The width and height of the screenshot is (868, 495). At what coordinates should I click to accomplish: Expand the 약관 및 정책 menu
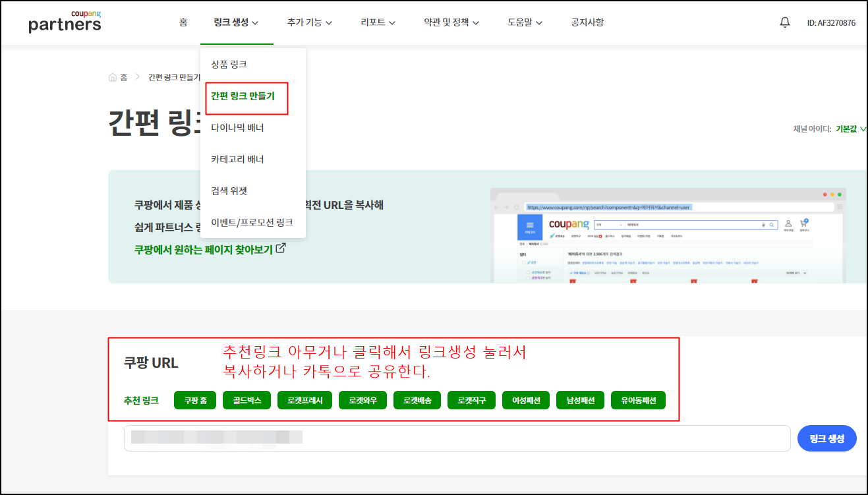coord(451,22)
